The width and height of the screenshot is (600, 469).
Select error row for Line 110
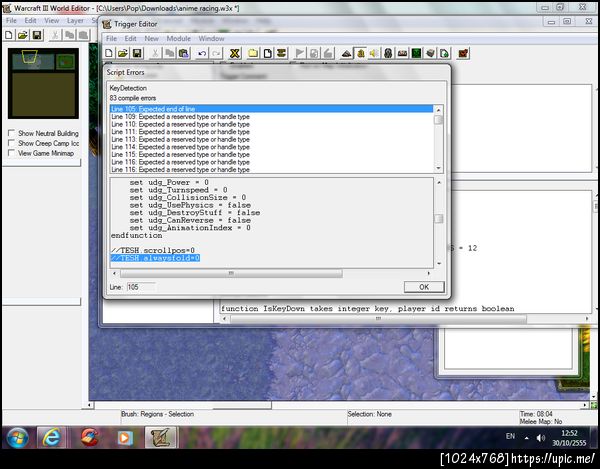click(x=271, y=124)
